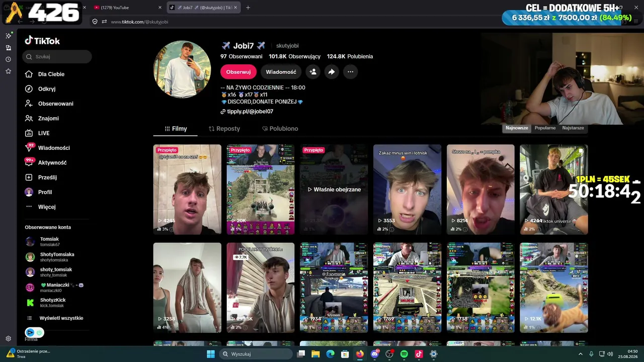Open the browser sidebar history clock icon
644x362 pixels.
click(x=8, y=59)
